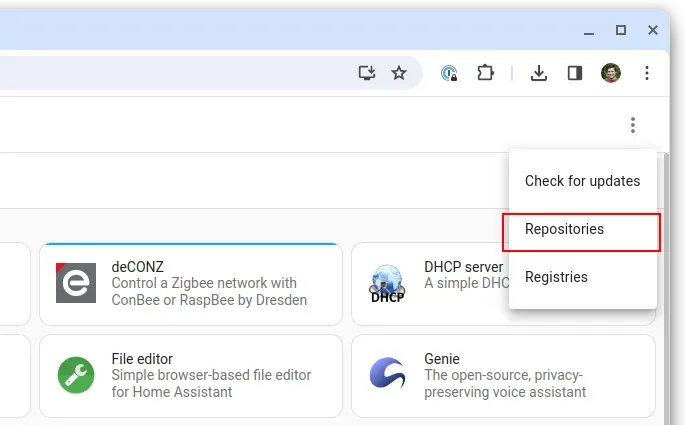Toggle the Chrome side panel
685x425 pixels.
point(574,73)
